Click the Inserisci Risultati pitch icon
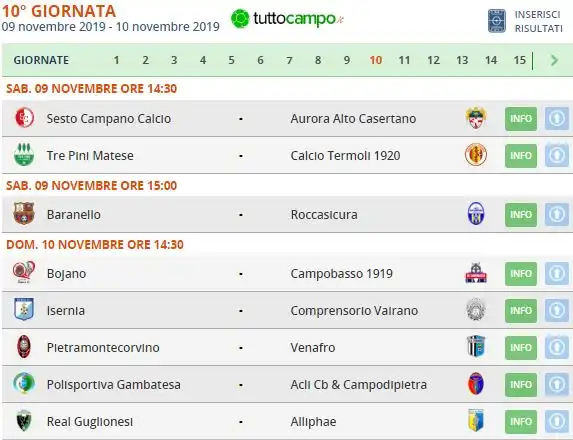 [497, 21]
